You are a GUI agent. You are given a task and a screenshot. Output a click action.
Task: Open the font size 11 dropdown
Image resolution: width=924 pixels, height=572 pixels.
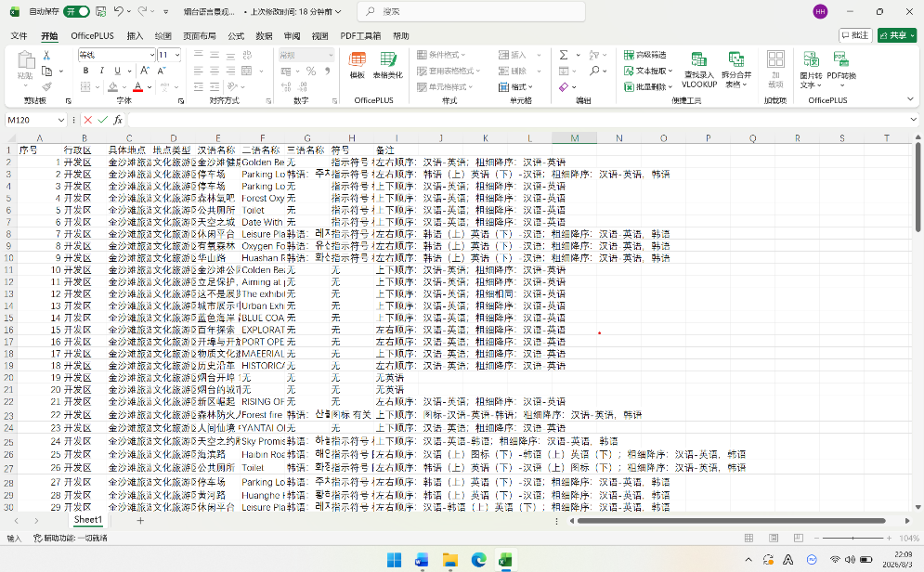point(177,55)
